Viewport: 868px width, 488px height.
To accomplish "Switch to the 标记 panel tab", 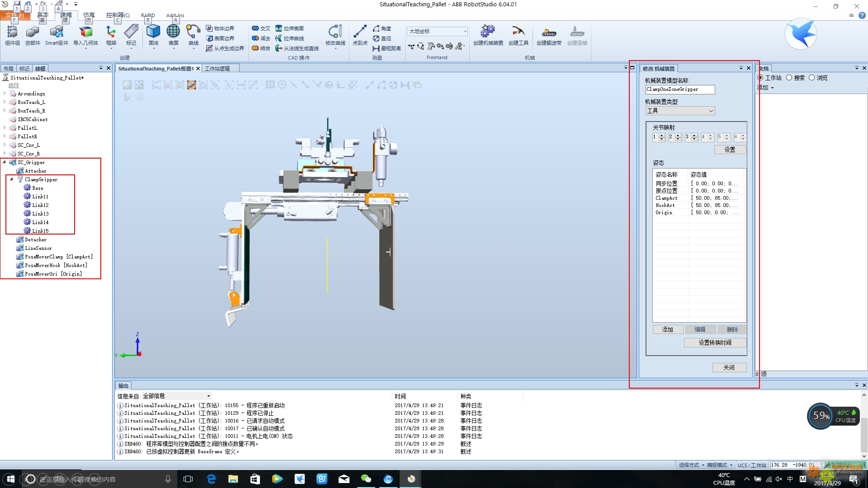I will 24,69.
